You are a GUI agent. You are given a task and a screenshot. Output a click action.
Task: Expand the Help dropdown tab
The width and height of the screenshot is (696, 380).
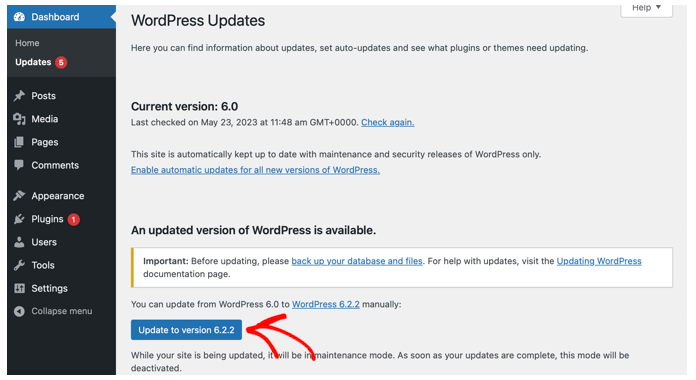click(x=646, y=8)
